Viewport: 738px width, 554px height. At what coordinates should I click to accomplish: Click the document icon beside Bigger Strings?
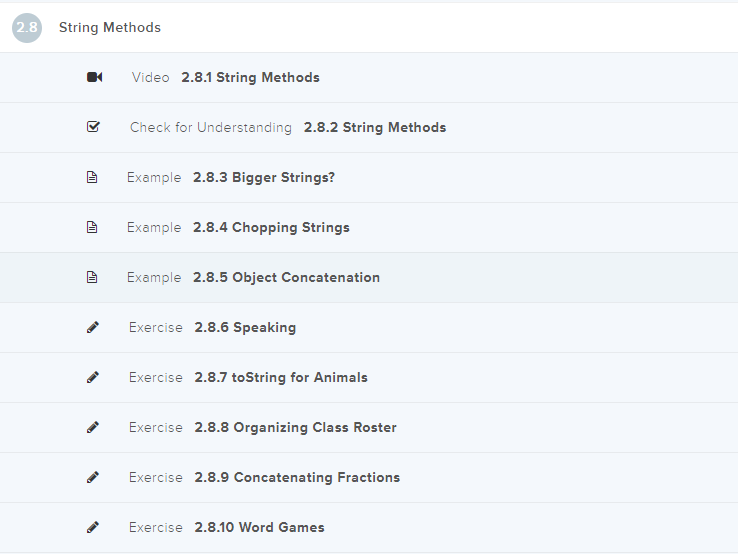93,178
